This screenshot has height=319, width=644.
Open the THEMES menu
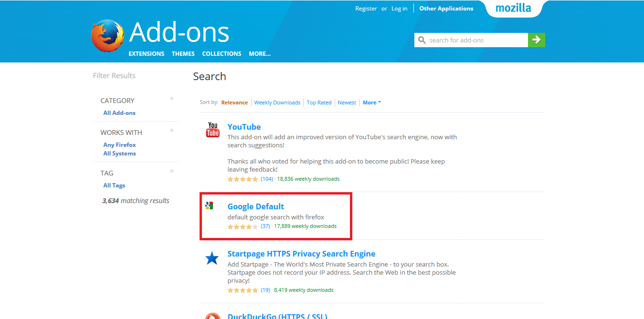[183, 54]
